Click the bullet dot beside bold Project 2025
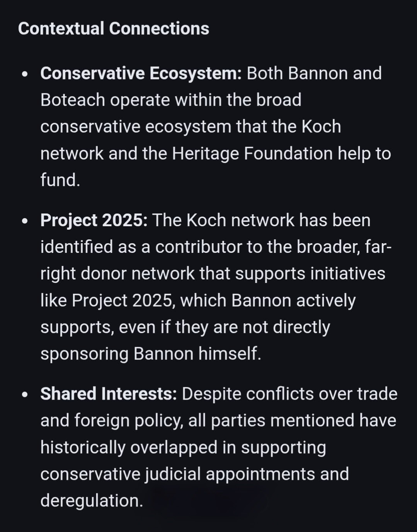Screen dimensions: 417x532 [25, 221]
